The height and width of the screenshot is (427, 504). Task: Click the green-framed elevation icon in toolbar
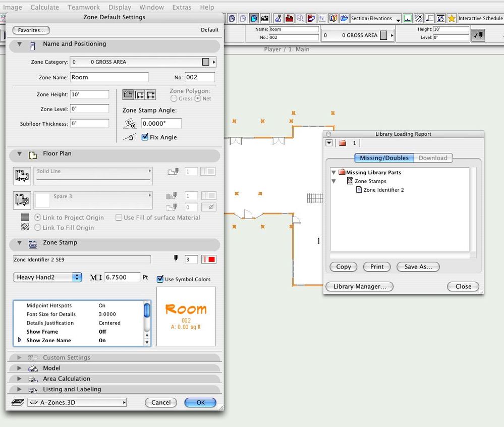tap(408, 18)
